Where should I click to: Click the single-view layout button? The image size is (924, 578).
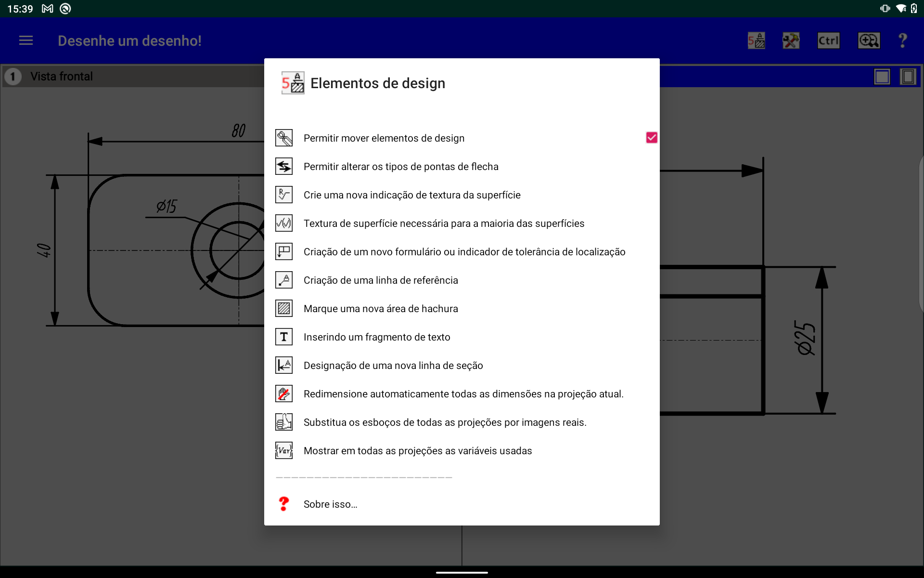point(882,77)
